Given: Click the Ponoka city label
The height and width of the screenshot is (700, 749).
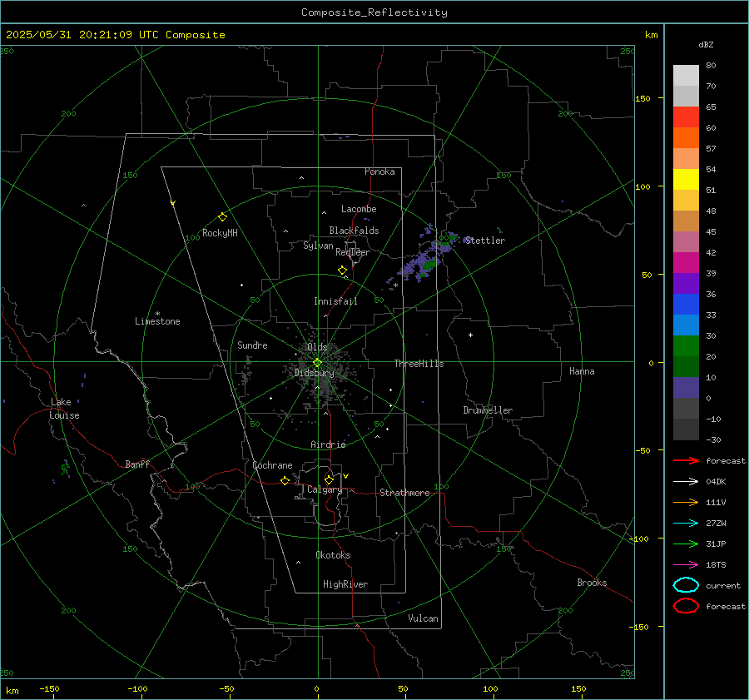Looking at the screenshot, I should pyautogui.click(x=379, y=171).
